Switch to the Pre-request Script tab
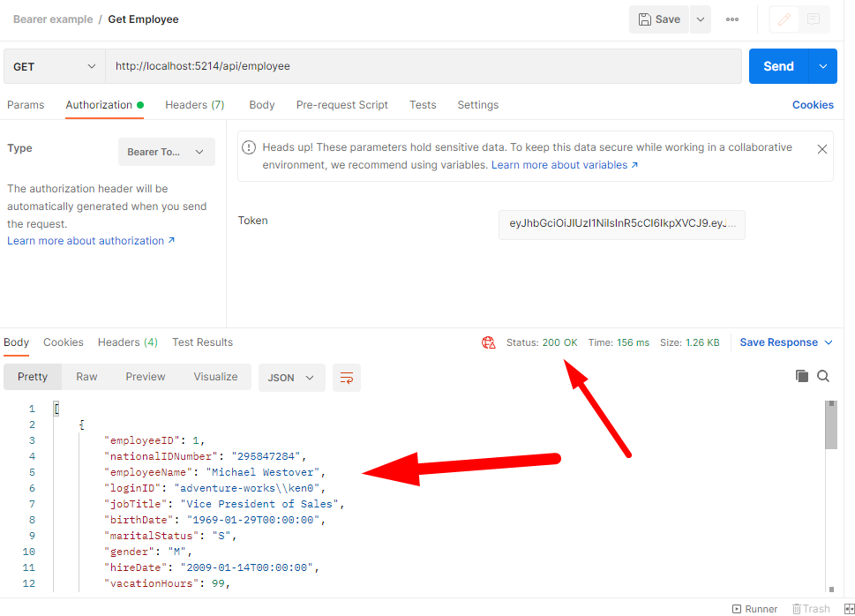The height and width of the screenshot is (616, 855). pyautogui.click(x=341, y=105)
